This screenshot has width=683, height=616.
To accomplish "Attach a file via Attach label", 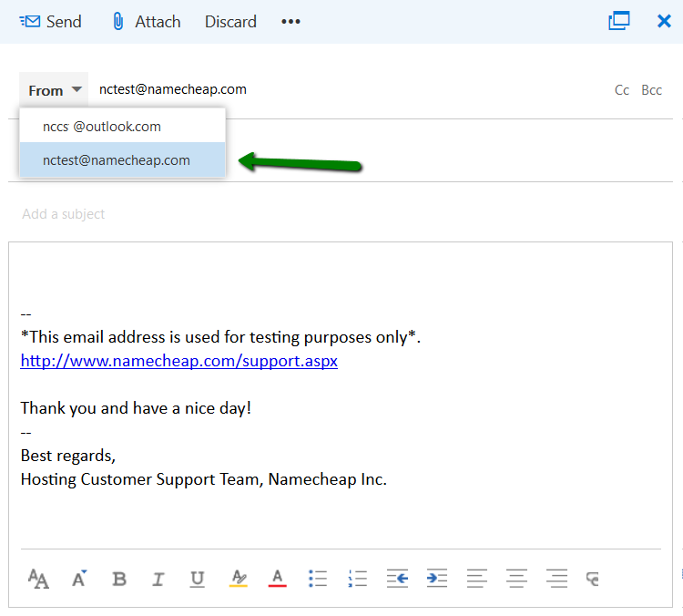I will [158, 21].
